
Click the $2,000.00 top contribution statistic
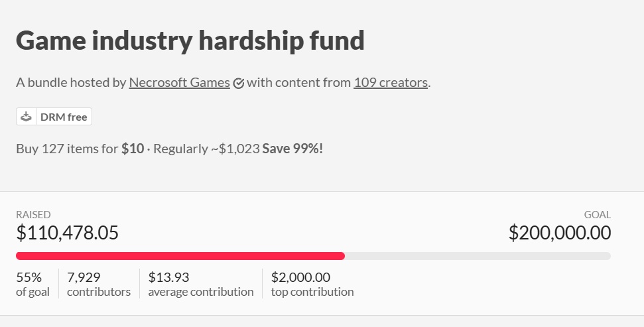pyautogui.click(x=312, y=284)
